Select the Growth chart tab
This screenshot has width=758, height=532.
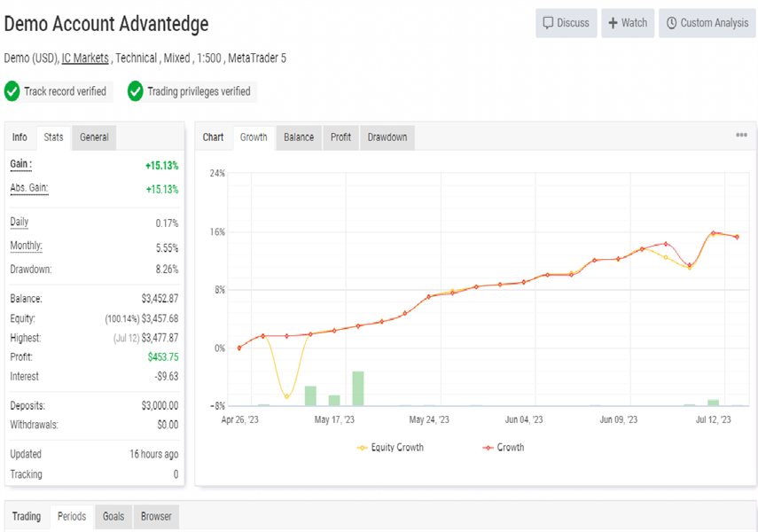[254, 137]
